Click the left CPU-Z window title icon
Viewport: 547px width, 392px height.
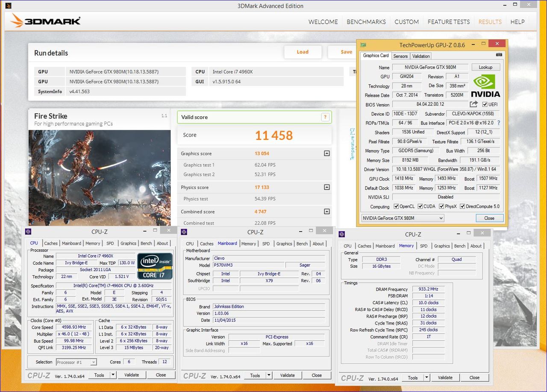click(x=28, y=232)
